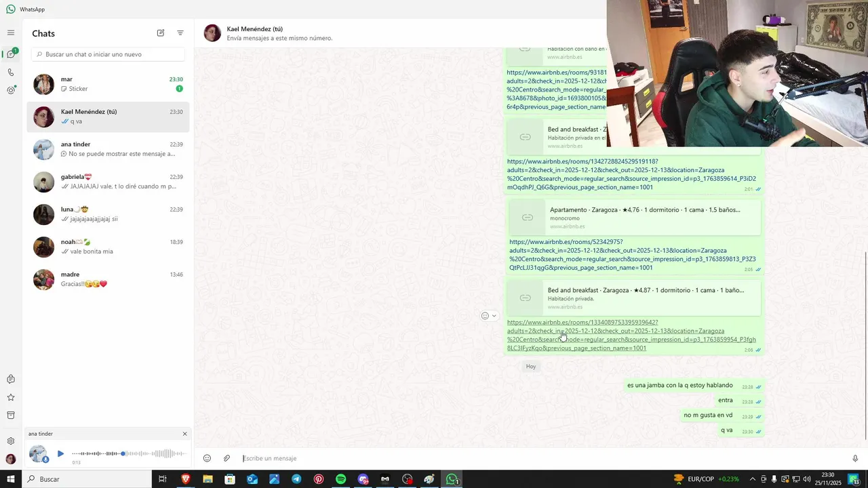Open the Chats section in sidebar

coord(11,54)
